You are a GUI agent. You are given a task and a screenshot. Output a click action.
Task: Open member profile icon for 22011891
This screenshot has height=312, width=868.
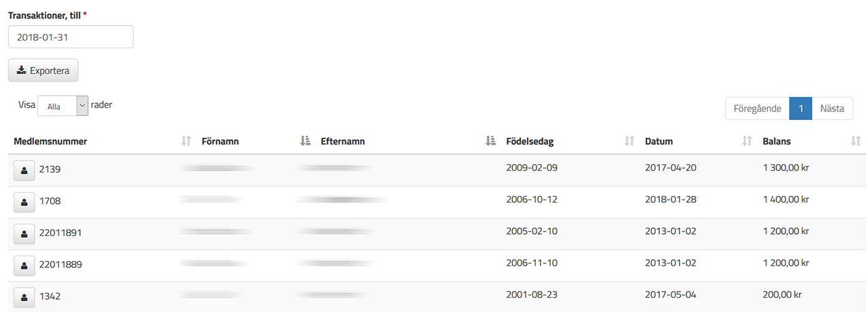click(24, 233)
